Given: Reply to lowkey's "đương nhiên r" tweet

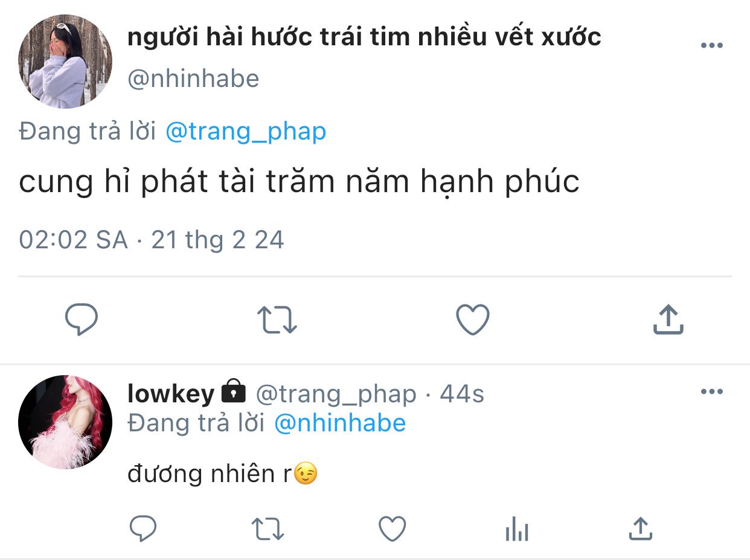Looking at the screenshot, I should (x=144, y=529).
